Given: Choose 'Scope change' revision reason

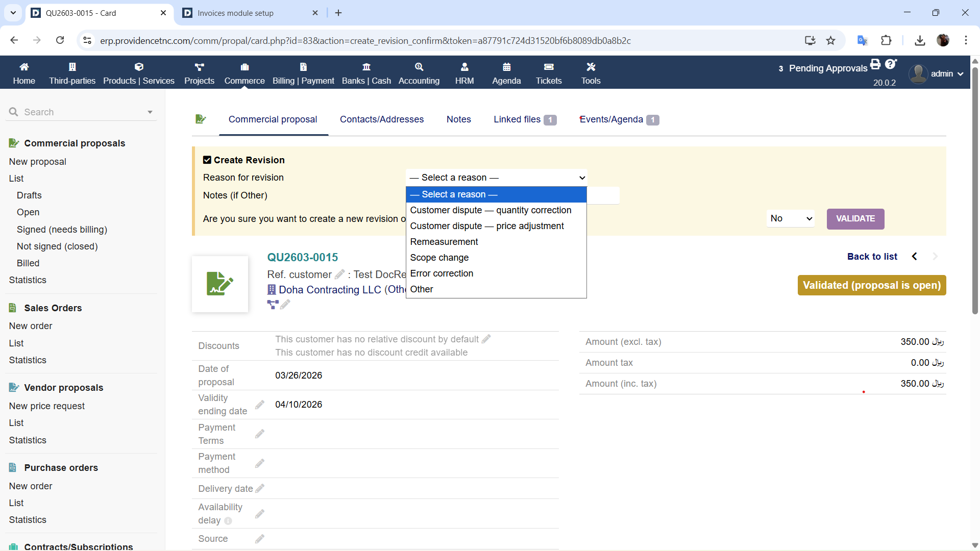Looking at the screenshot, I should pos(439,258).
